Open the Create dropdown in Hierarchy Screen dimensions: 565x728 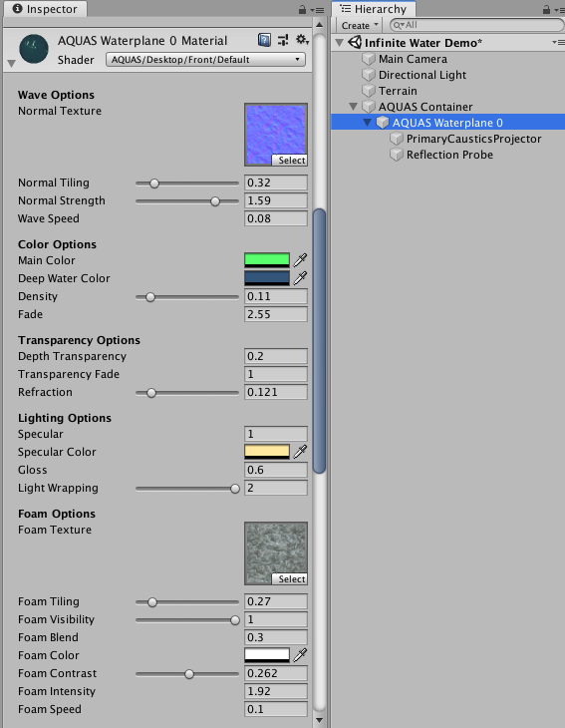tap(360, 26)
